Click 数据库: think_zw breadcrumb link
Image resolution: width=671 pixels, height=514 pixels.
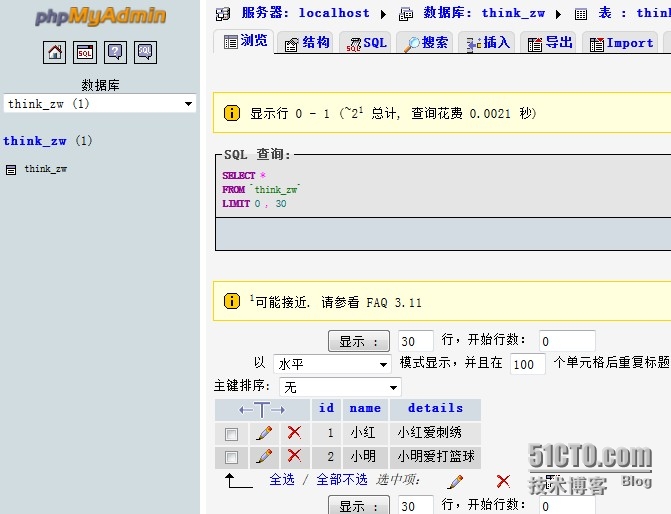[484, 13]
